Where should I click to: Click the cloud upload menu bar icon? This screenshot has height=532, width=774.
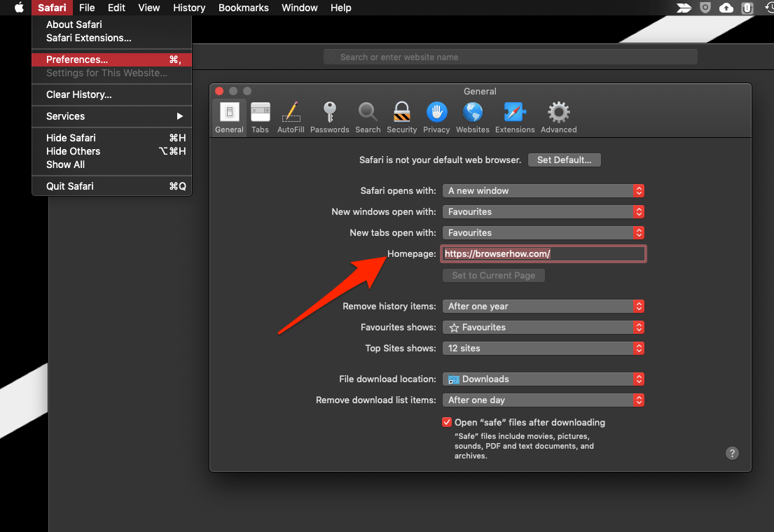(726, 8)
